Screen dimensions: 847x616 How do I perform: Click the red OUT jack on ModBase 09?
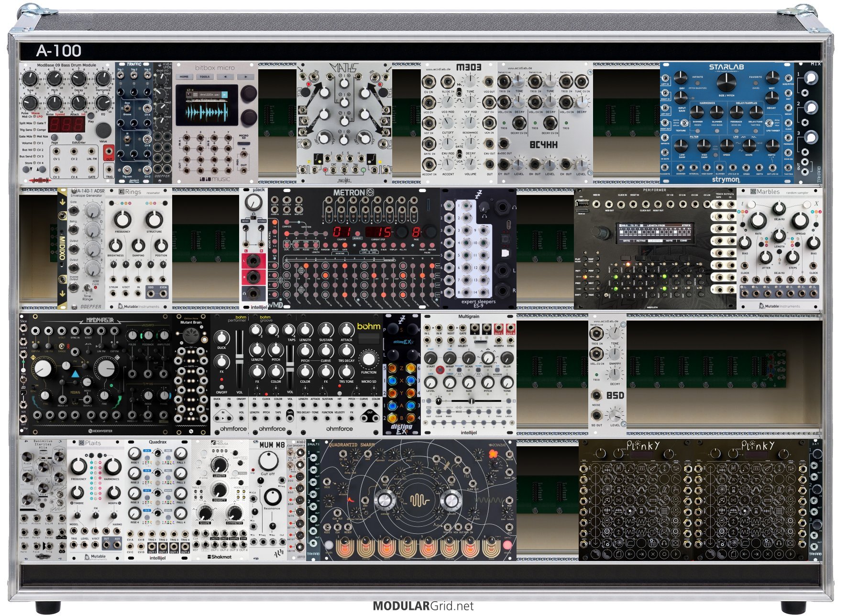coord(109,152)
